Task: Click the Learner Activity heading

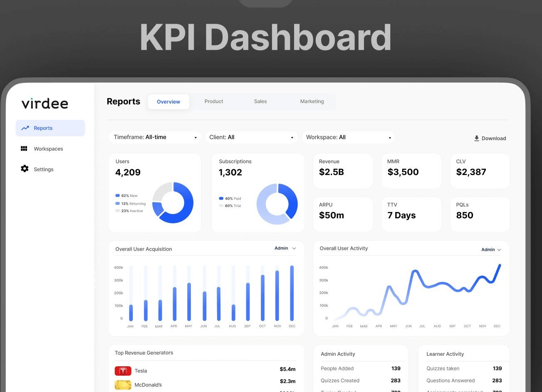Action: coord(445,354)
